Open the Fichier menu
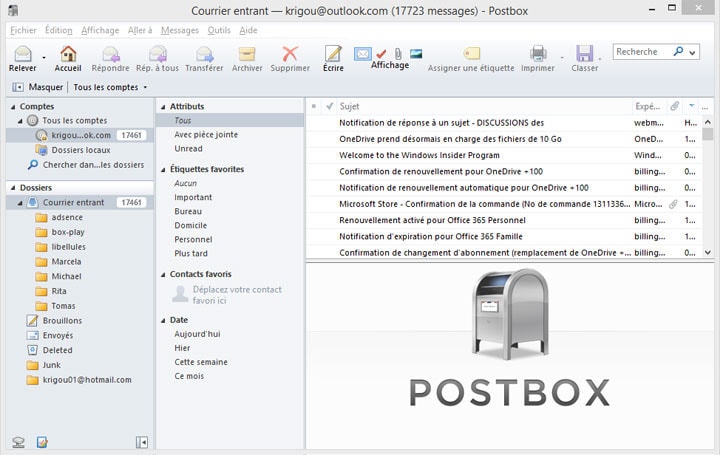 pos(23,30)
